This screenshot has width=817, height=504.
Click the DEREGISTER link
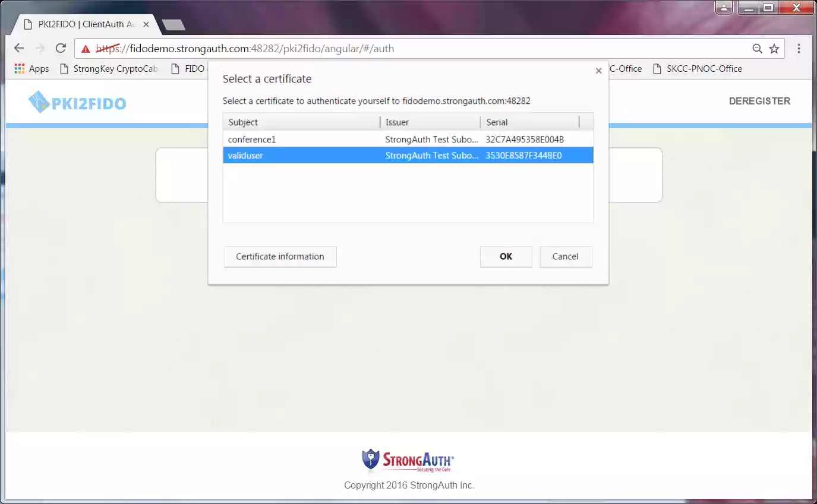tap(759, 101)
